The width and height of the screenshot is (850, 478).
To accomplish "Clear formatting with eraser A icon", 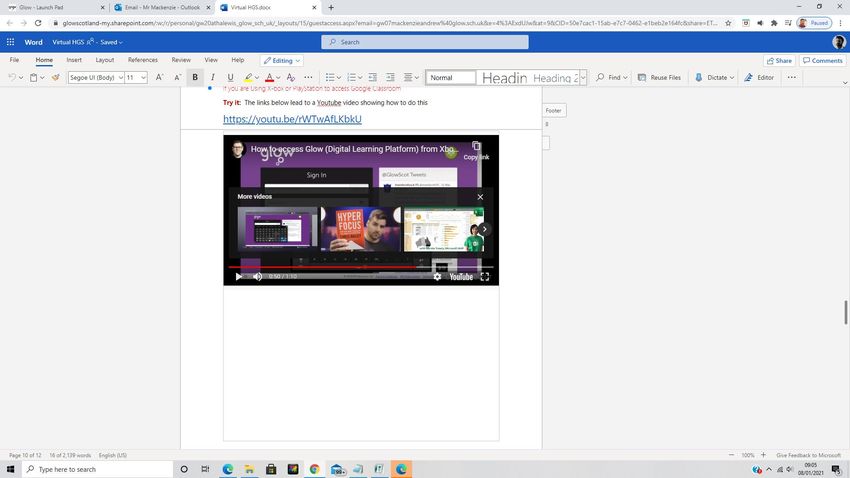I will [291, 77].
